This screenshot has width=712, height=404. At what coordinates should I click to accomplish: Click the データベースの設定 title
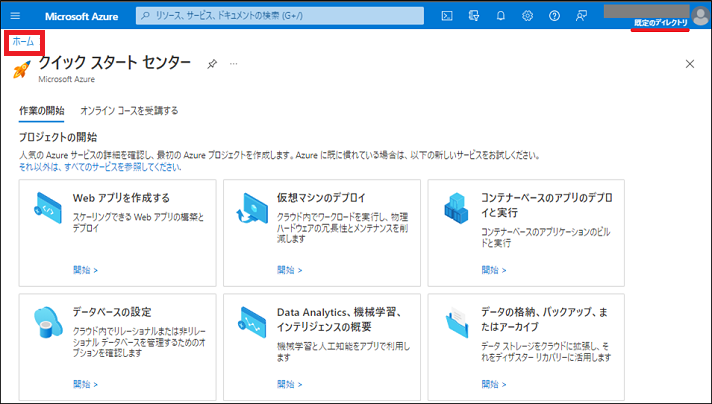coord(112,312)
